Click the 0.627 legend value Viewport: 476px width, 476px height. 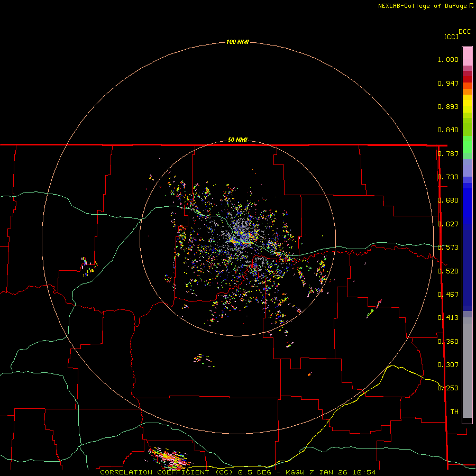click(x=448, y=224)
